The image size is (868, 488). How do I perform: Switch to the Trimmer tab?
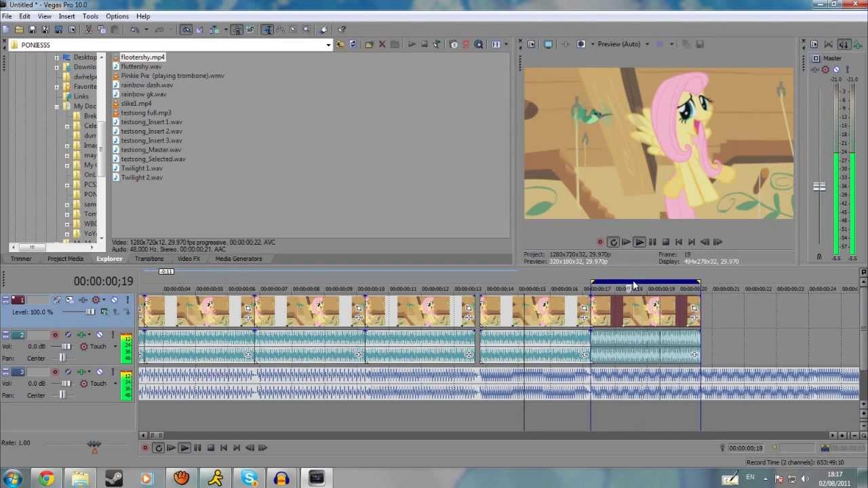(x=21, y=259)
